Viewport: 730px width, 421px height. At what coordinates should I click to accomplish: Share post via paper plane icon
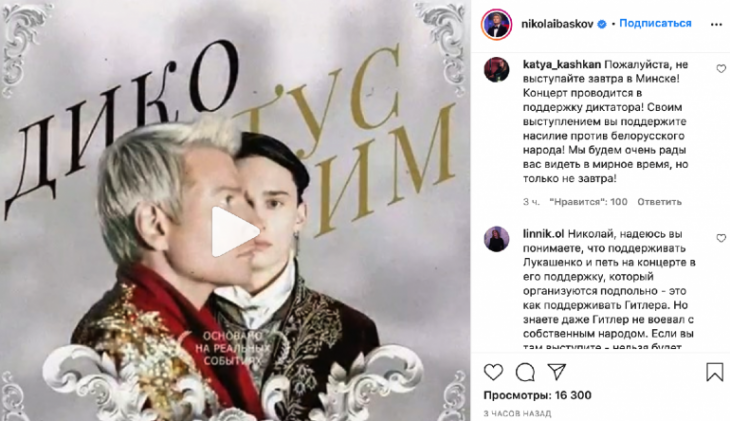click(556, 372)
